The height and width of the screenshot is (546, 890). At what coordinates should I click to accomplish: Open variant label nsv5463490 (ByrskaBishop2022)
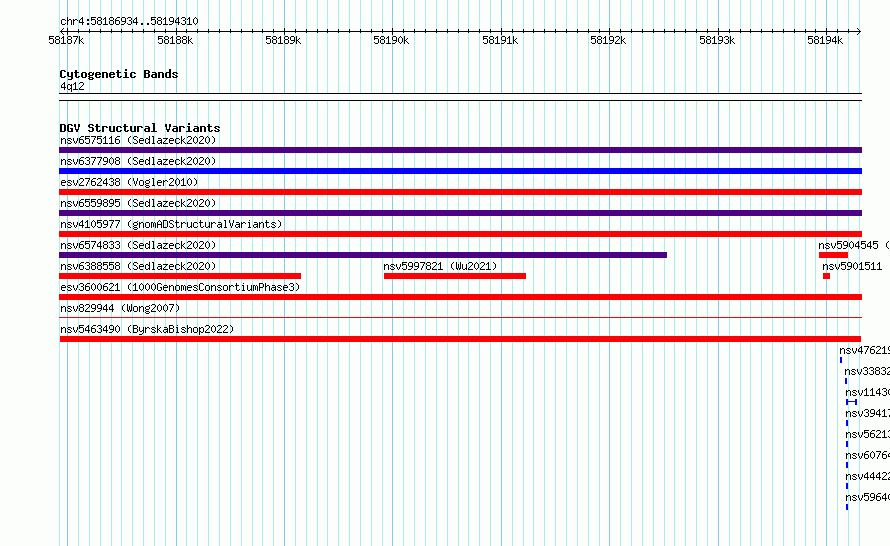pos(147,329)
